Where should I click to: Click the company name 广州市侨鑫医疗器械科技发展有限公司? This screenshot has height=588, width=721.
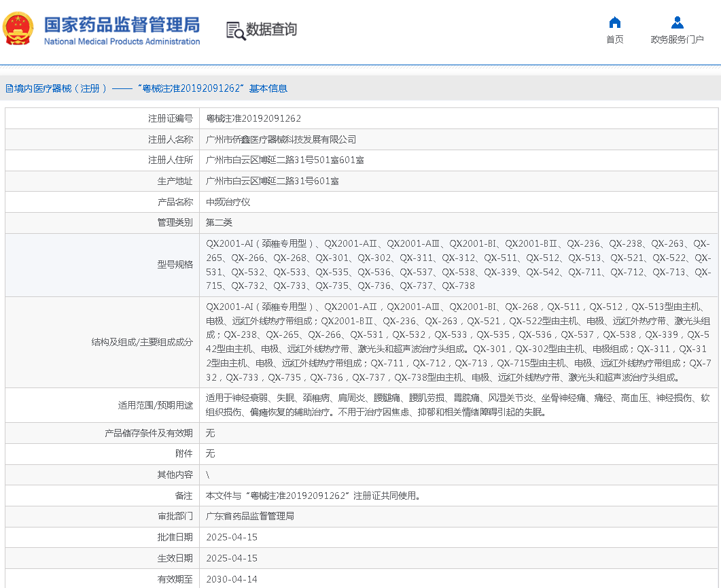(x=281, y=139)
